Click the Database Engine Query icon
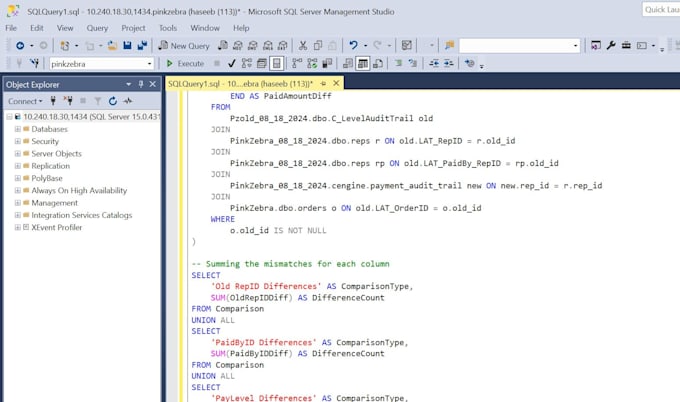 pos(222,46)
